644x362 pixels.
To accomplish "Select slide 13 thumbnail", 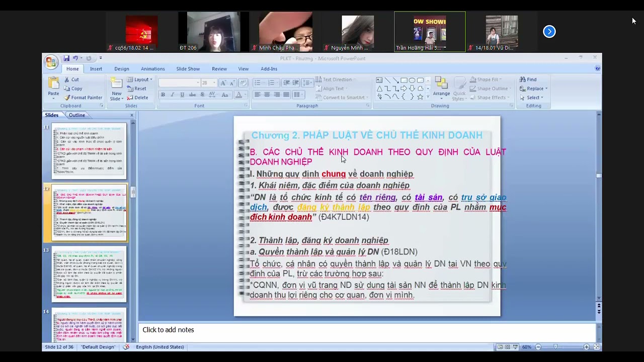I will (89, 275).
